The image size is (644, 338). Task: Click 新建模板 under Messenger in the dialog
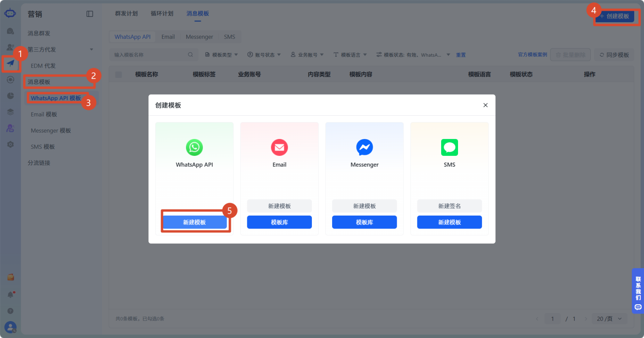click(x=364, y=206)
